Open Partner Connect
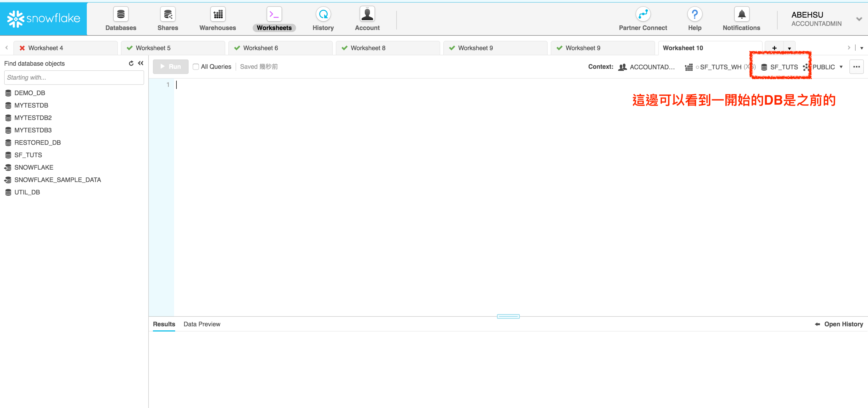868x408 pixels. (x=642, y=19)
